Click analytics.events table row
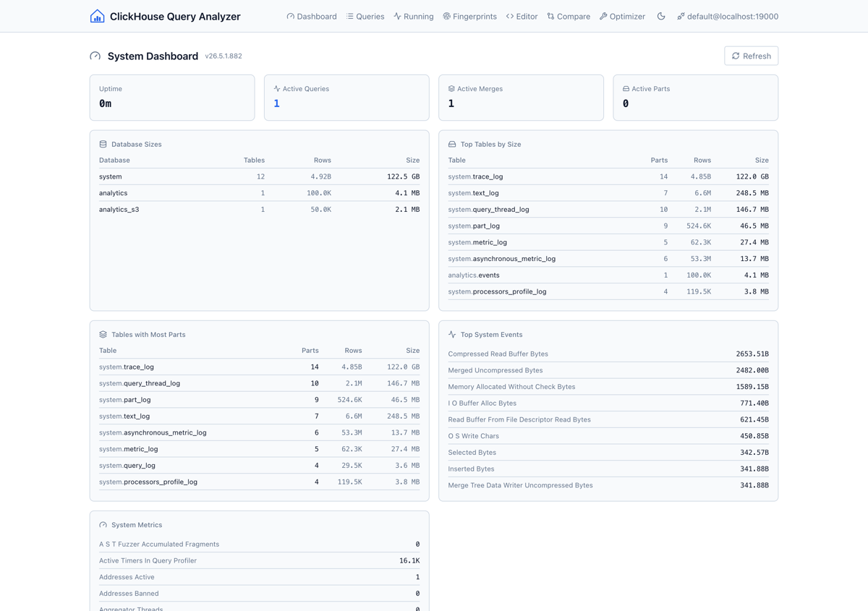 tap(608, 275)
